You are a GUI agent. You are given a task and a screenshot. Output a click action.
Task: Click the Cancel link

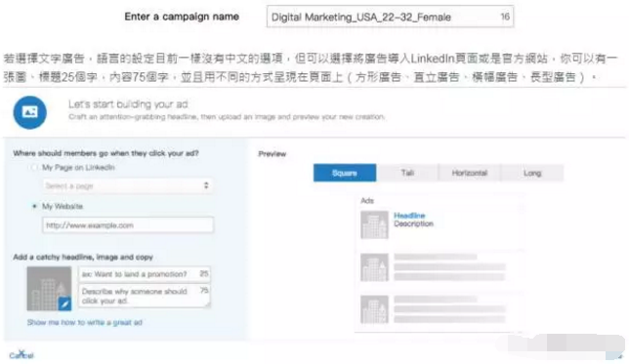(x=21, y=355)
